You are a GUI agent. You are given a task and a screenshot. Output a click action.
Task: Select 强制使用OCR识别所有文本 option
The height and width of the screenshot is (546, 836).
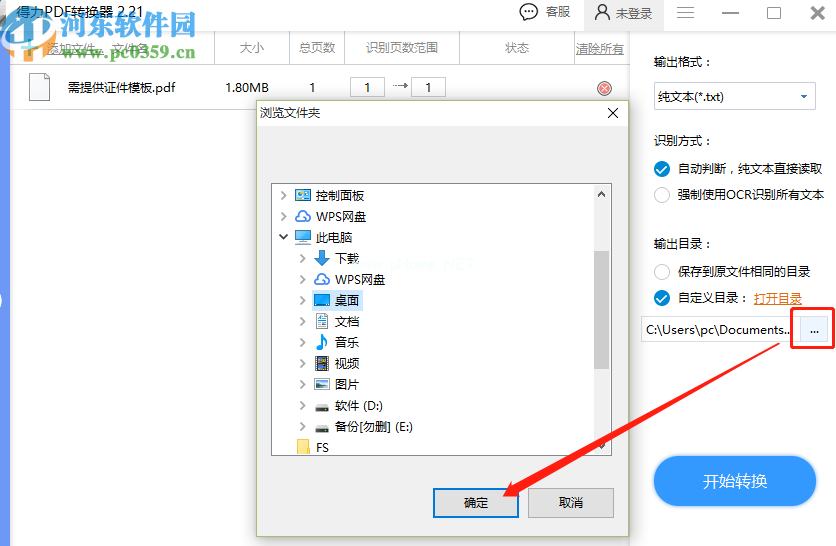[661, 195]
